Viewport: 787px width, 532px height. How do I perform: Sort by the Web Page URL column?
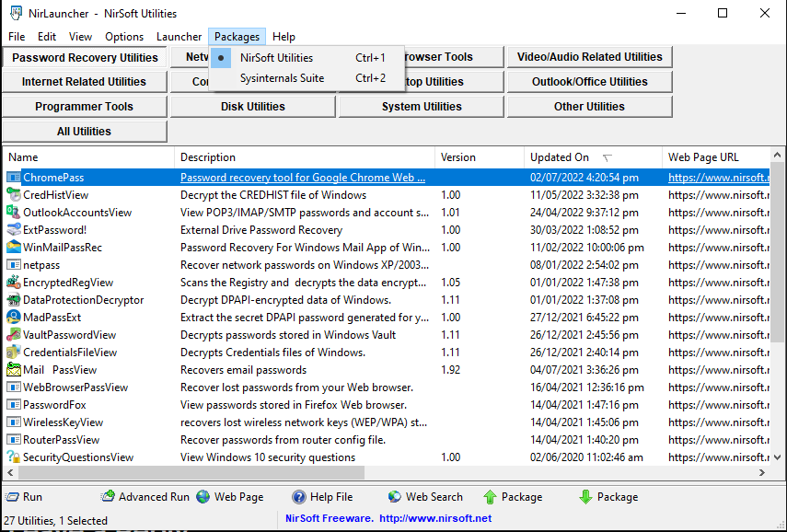(715, 157)
